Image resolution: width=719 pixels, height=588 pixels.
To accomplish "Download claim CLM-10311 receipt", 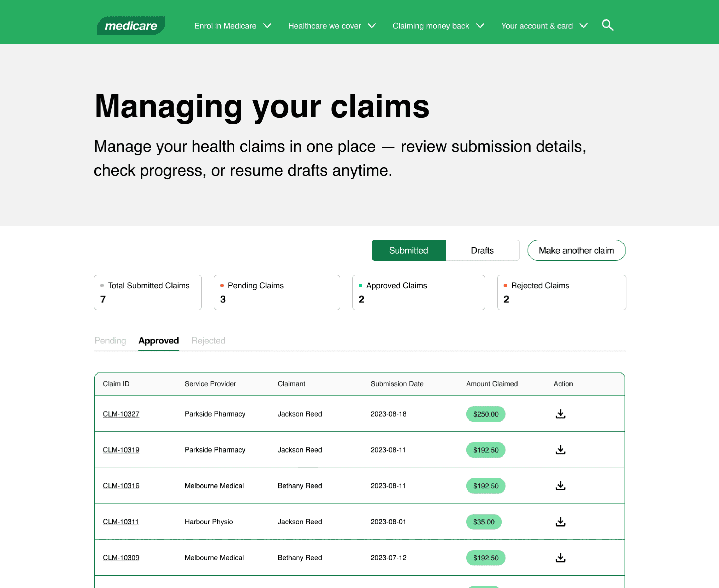I will pos(560,522).
